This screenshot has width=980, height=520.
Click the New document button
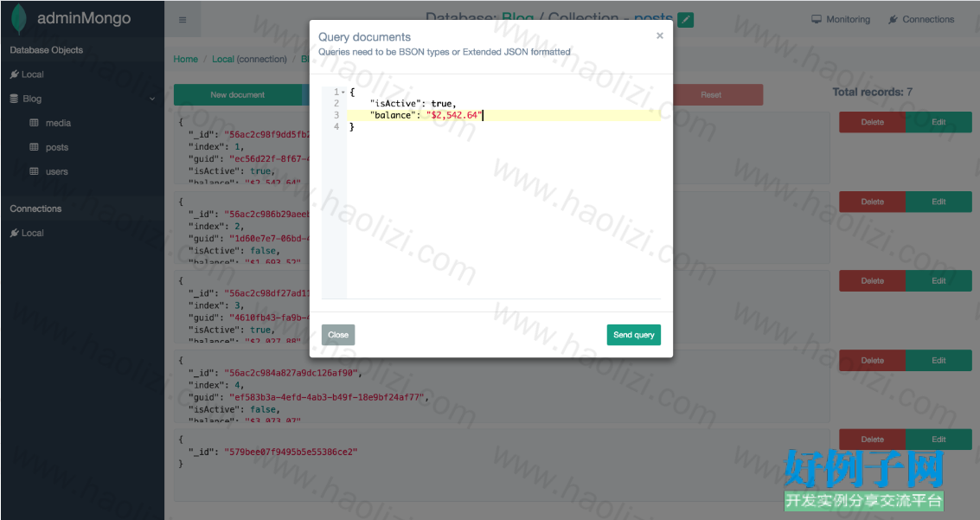238,95
